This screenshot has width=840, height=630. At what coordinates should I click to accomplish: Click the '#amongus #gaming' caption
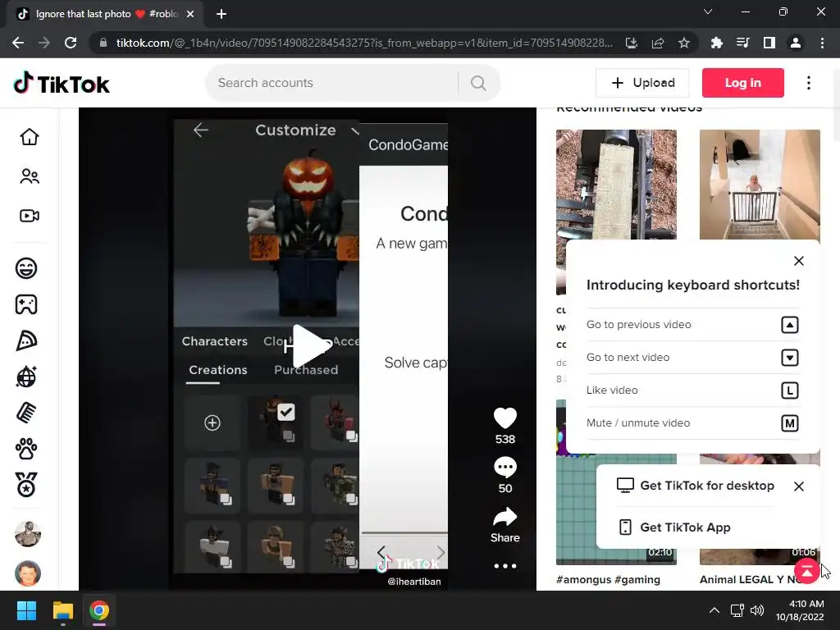tap(608, 580)
